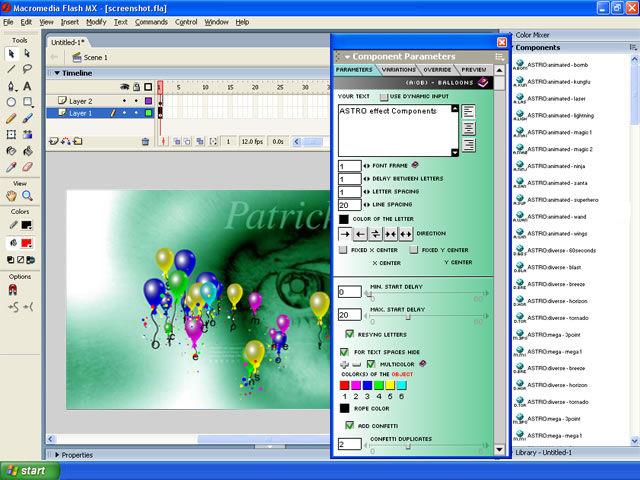The height and width of the screenshot is (480, 640).
Task: Toggle Fixed Y Center checkbox
Action: click(x=413, y=250)
